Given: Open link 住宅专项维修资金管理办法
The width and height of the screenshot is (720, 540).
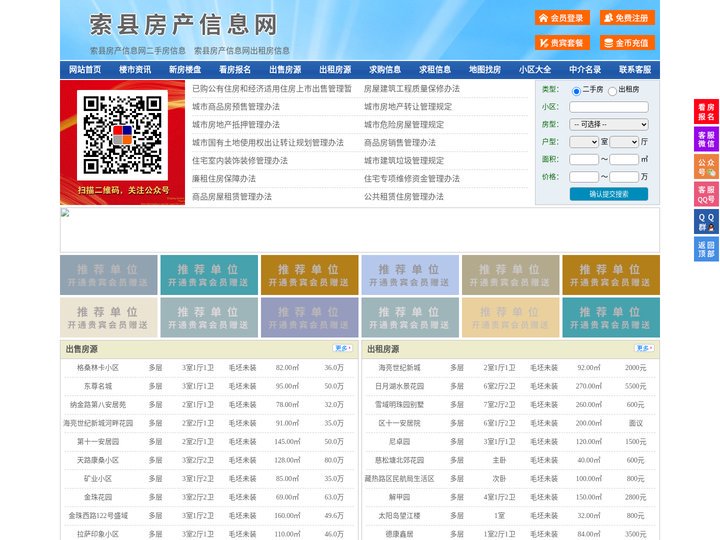Looking at the screenshot, I should click(x=411, y=179).
